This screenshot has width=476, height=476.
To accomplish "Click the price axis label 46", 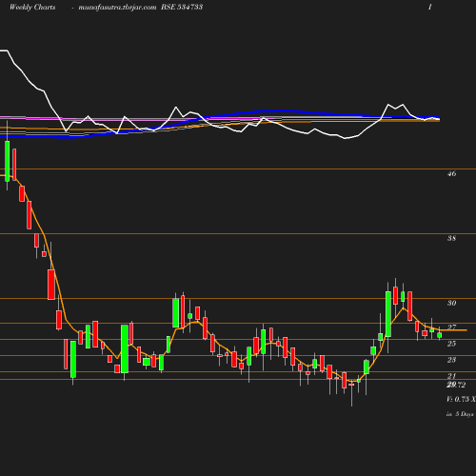I will pos(451,173).
